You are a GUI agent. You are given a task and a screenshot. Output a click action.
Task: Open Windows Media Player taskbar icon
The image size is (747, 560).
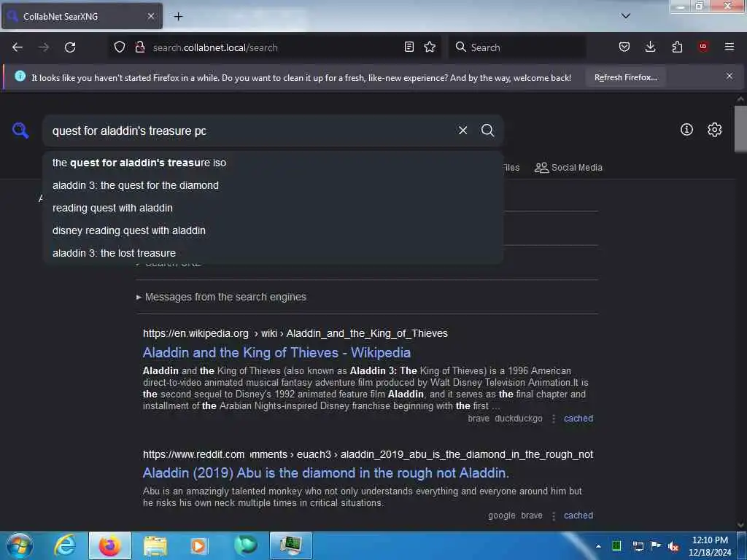(199, 545)
